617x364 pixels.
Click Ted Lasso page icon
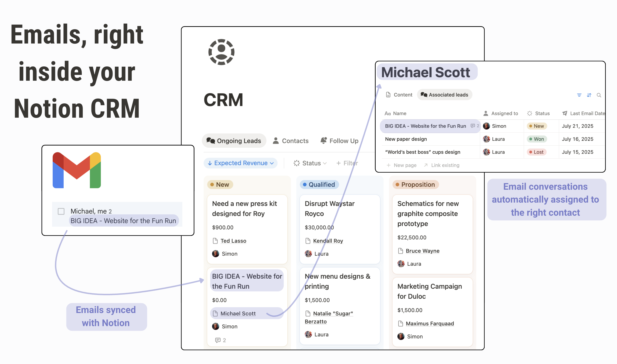point(215,241)
